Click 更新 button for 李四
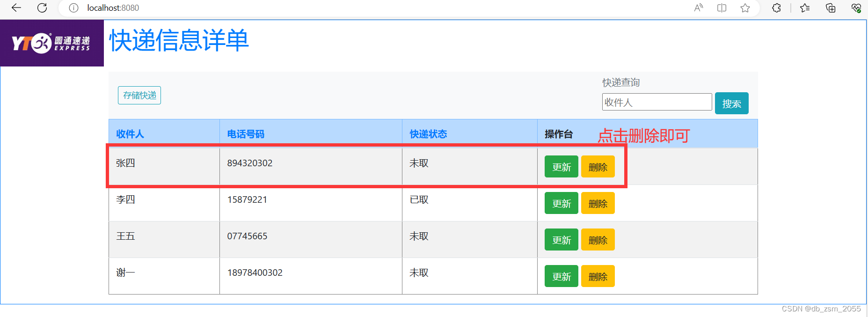Viewport: 868px width, 317px height. tap(562, 203)
